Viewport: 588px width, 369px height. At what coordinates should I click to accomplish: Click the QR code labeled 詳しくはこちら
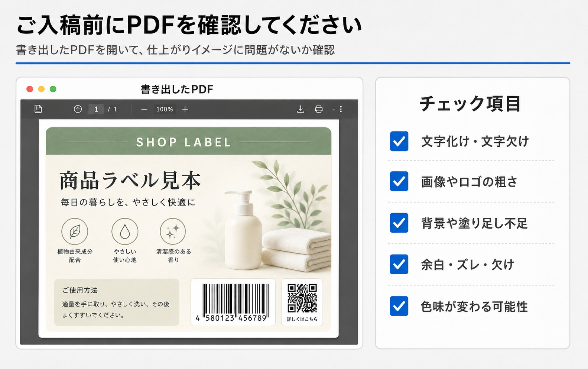point(302,298)
